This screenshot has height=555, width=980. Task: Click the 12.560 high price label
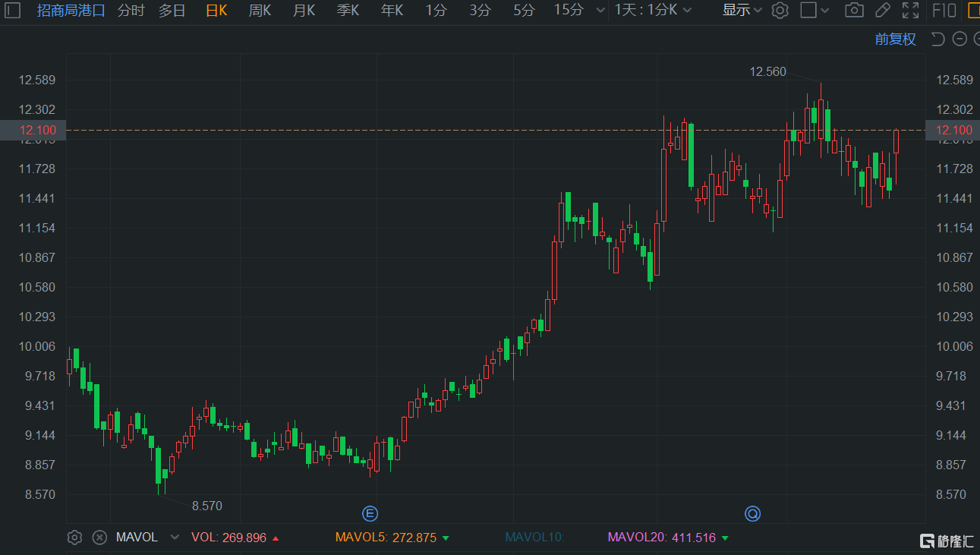coord(767,71)
